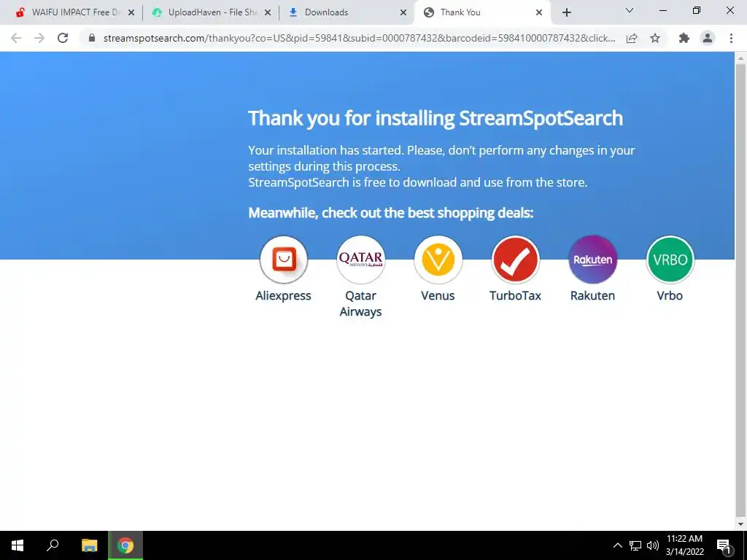Close the UploadHaven tab

click(268, 12)
